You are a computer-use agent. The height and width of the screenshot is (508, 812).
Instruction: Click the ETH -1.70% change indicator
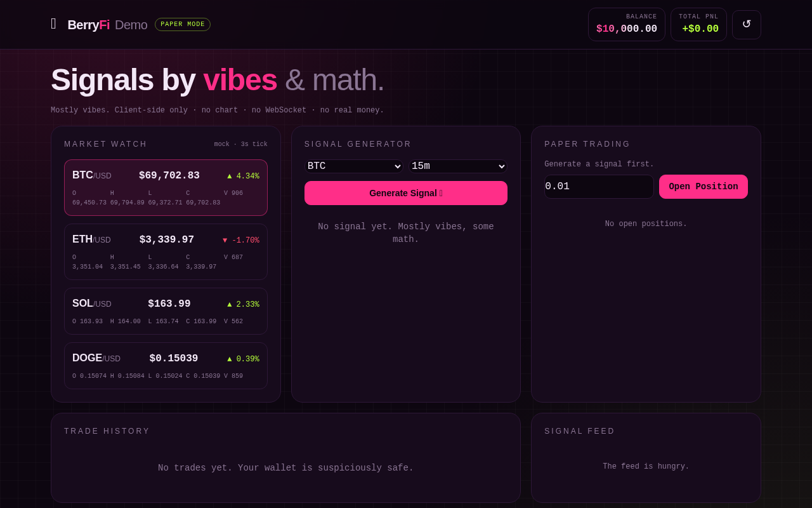tap(240, 241)
